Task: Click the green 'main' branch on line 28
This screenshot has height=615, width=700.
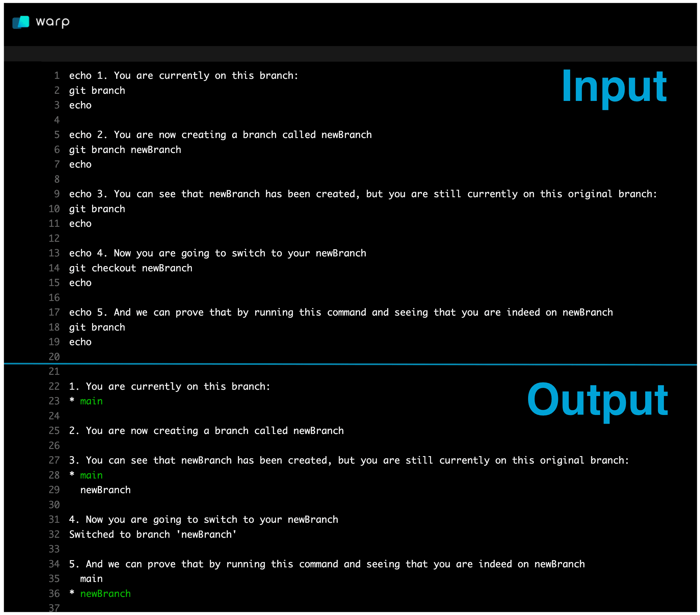Action: (91, 475)
